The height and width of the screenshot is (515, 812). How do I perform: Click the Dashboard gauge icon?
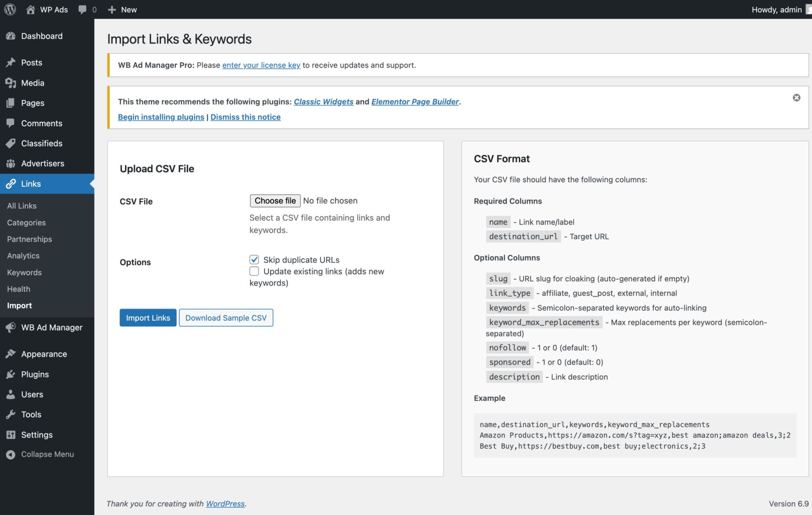point(11,36)
